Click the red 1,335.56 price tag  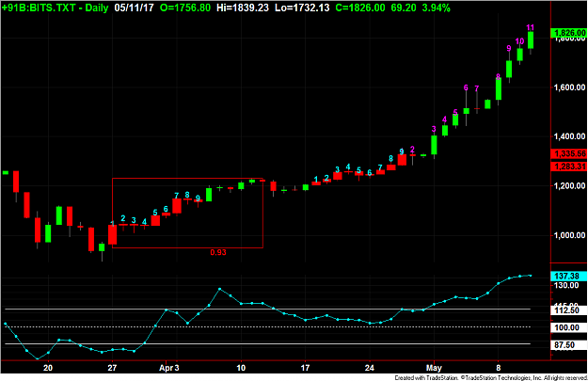[x=568, y=153]
